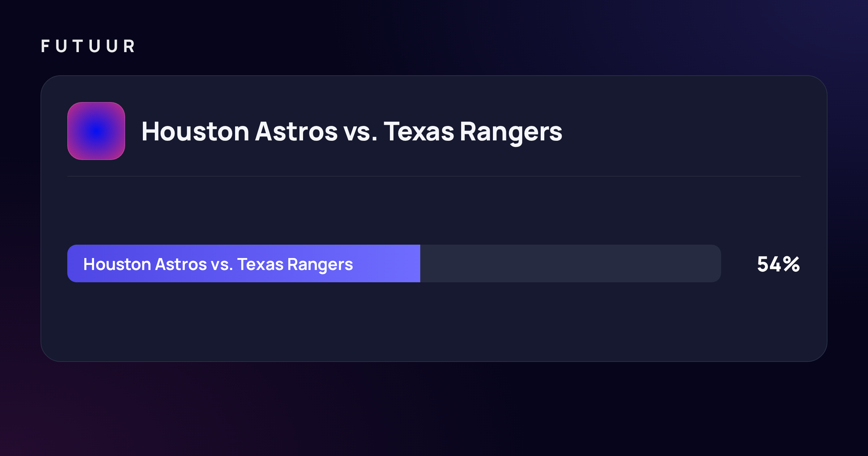Click Texas Rangers in the card heading

473,132
